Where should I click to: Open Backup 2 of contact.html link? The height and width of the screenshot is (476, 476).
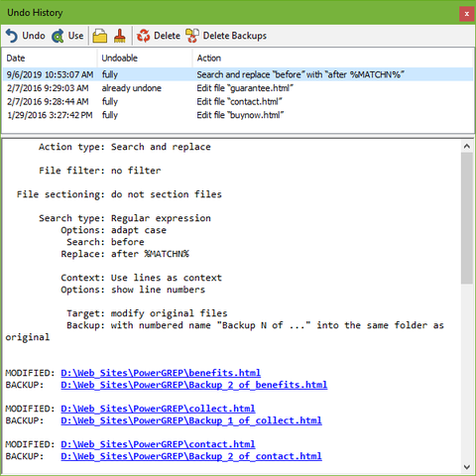click(191, 456)
